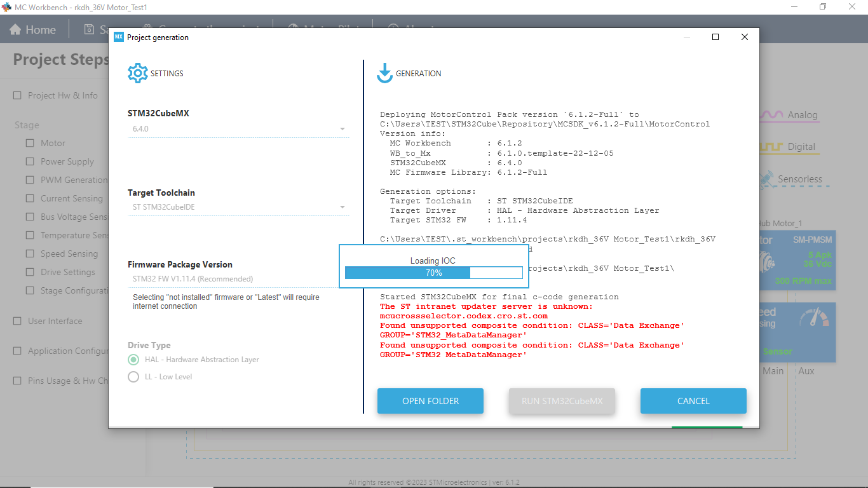Click the OPEN FOLDER button
Image resolution: width=868 pixels, height=488 pixels.
[x=430, y=401]
